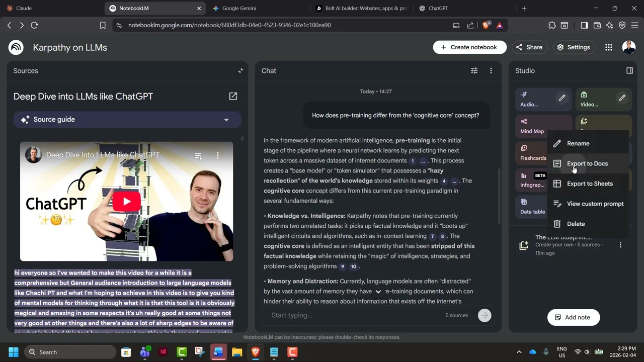Show hidden system tray icons
This screenshot has height=362, width=644.
(x=519, y=352)
